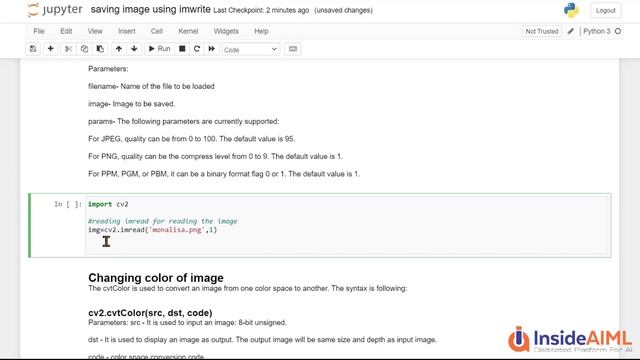Click the 'Changing color of image' heading
The width and height of the screenshot is (640, 360).
pos(156,278)
